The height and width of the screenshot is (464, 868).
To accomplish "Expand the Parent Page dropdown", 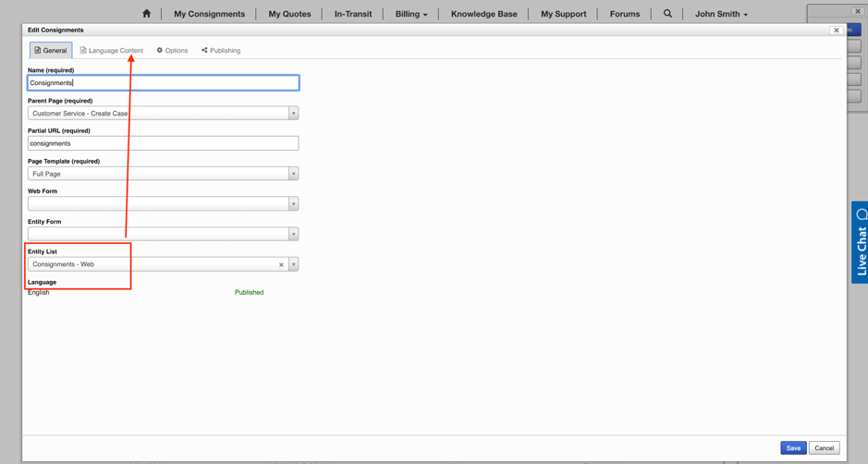I will [293, 114].
